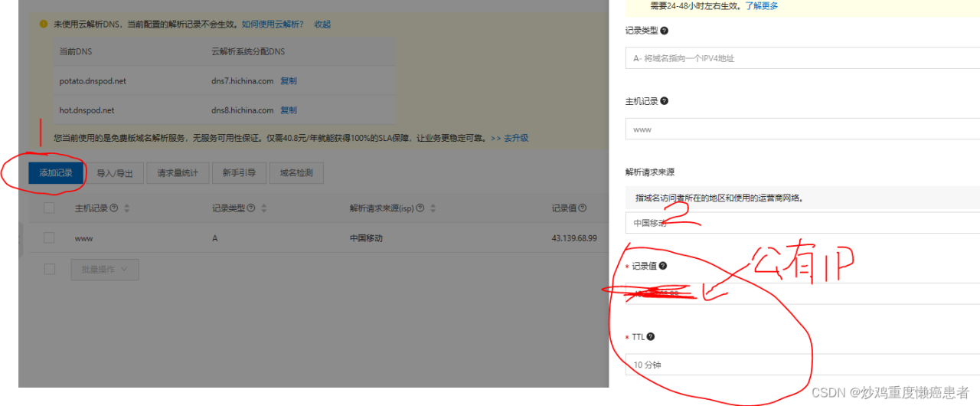Run 域名检测
Screen dimensions: 980x406
coord(296,173)
